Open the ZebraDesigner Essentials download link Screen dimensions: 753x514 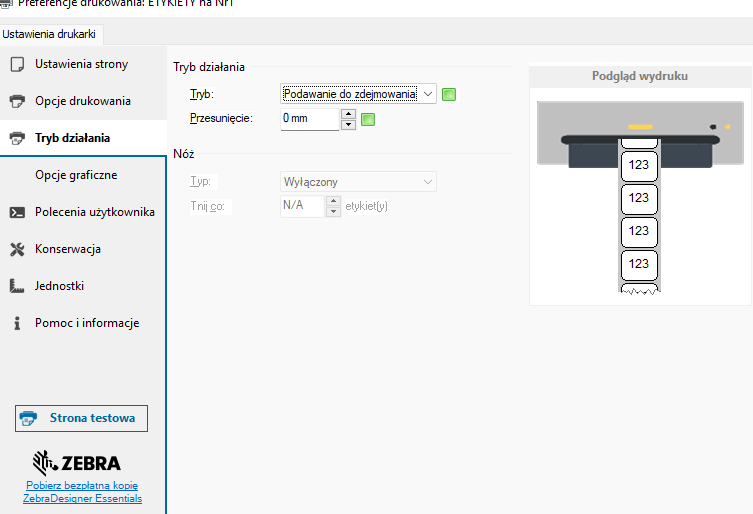pyautogui.click(x=83, y=492)
